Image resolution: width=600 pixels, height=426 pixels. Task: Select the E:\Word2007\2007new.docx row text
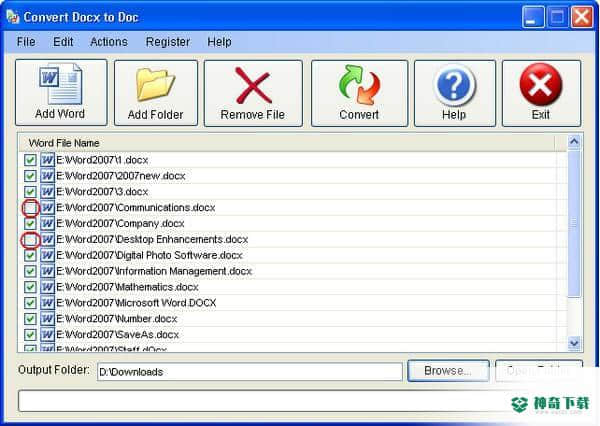tap(121, 176)
